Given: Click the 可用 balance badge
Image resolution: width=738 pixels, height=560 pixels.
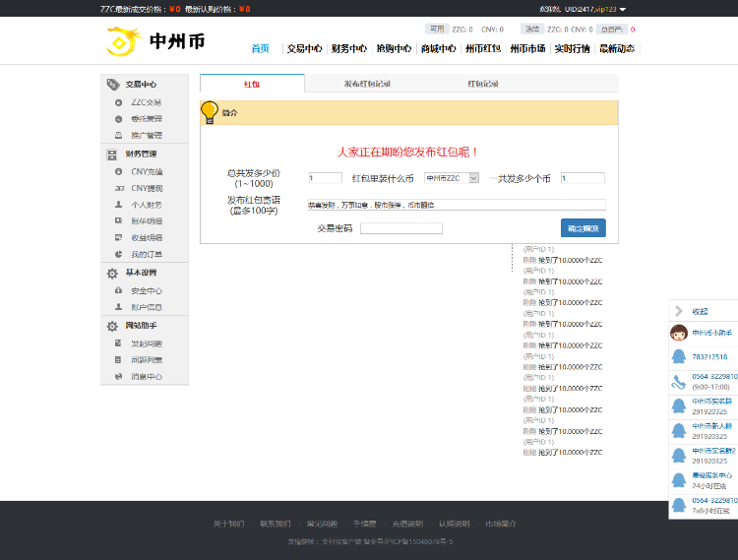Looking at the screenshot, I should tap(437, 30).
